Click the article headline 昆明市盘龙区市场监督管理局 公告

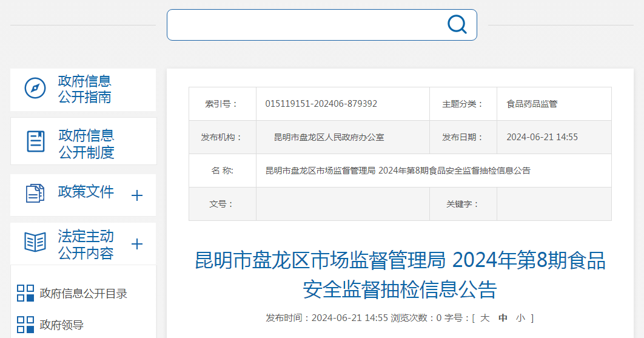400,275
